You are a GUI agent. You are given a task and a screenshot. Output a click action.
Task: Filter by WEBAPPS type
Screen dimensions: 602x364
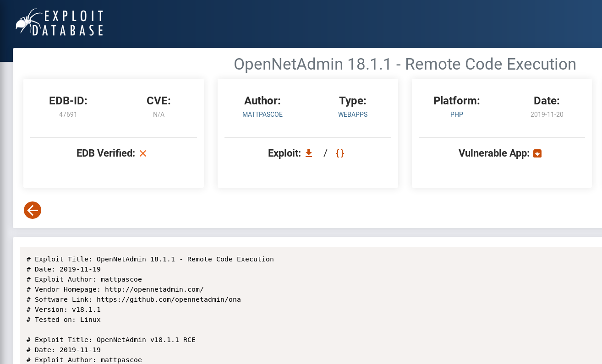click(x=353, y=114)
